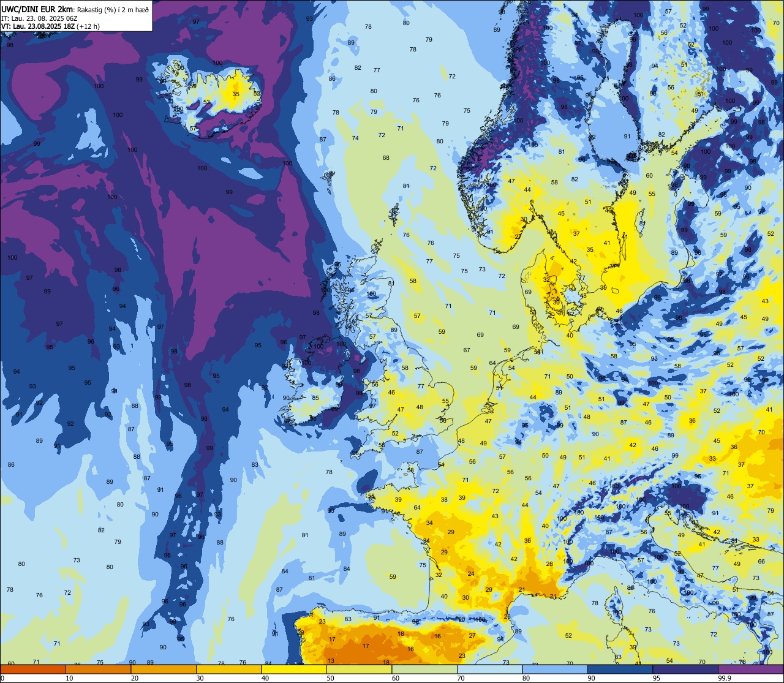
Task: Click the '53' value in western Iceland
Action: pyautogui.click(x=207, y=102)
